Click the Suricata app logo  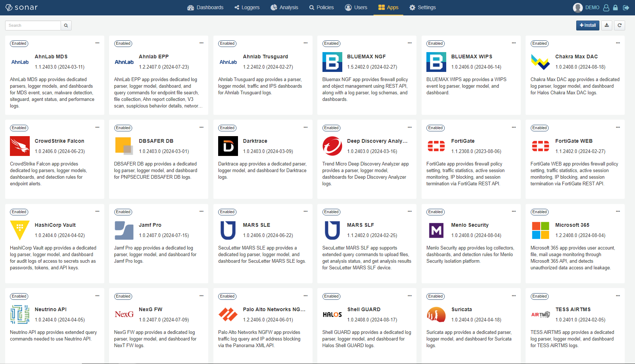(x=436, y=314)
